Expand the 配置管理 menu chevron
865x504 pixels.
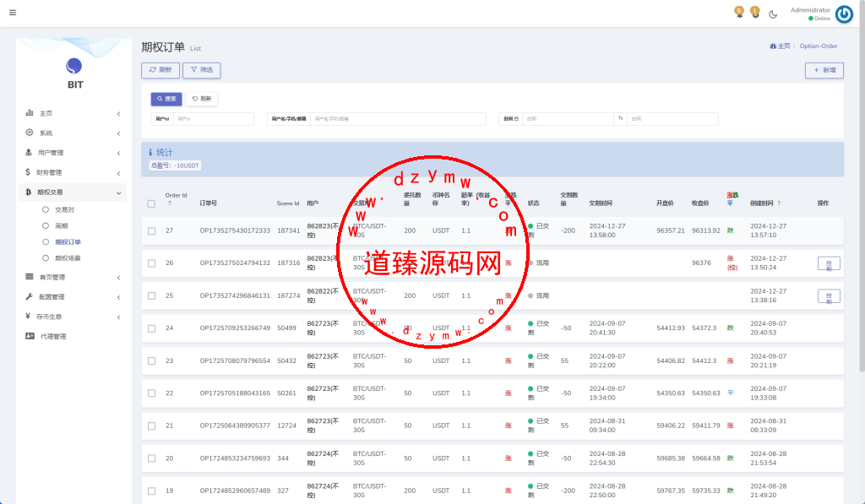coord(118,297)
